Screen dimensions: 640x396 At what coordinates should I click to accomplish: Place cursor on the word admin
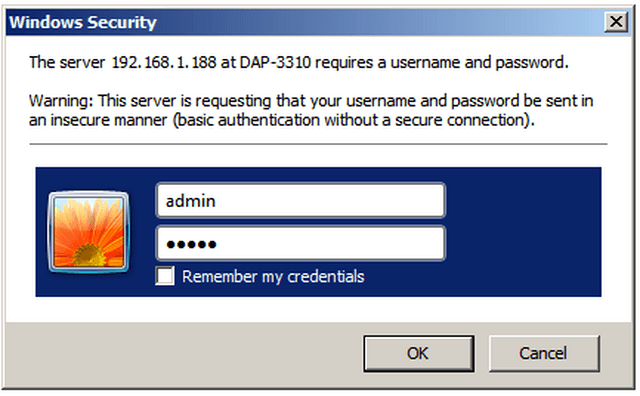point(191,201)
